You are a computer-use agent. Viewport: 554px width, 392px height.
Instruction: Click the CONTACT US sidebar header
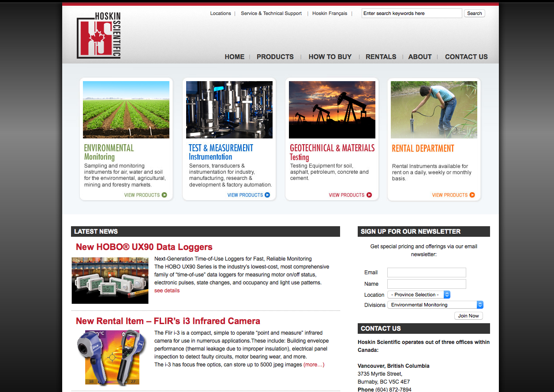424,329
